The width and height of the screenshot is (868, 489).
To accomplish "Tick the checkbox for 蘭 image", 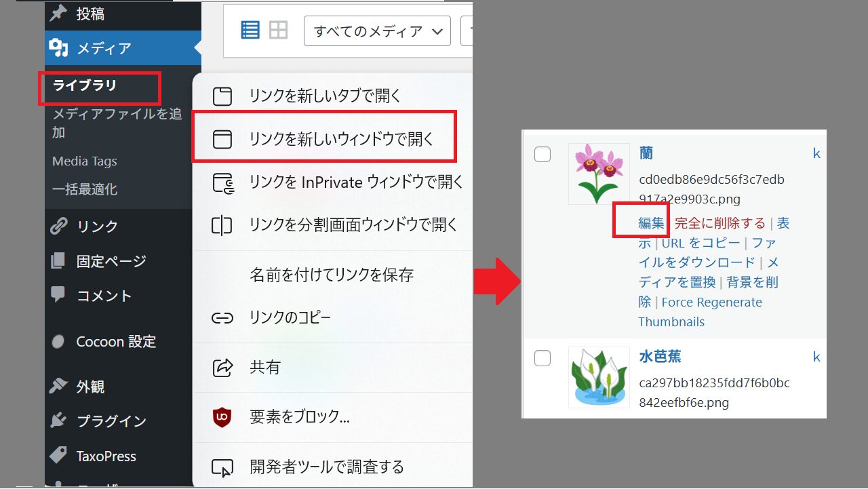I will click(542, 154).
